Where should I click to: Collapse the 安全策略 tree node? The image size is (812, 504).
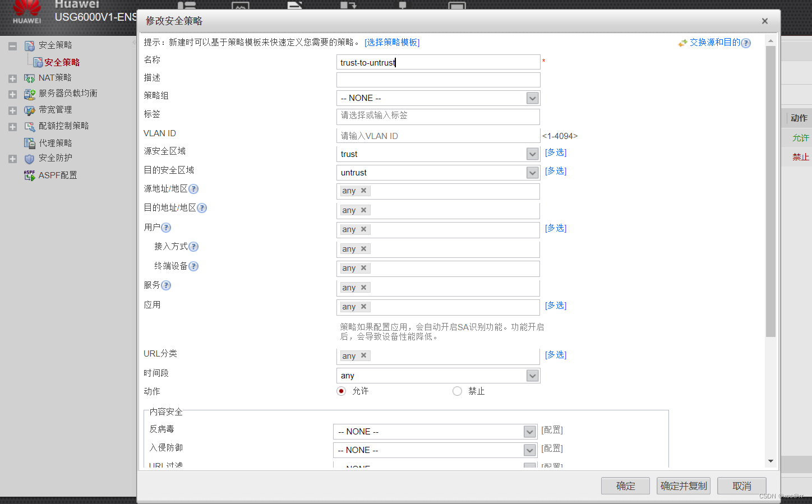click(x=12, y=46)
